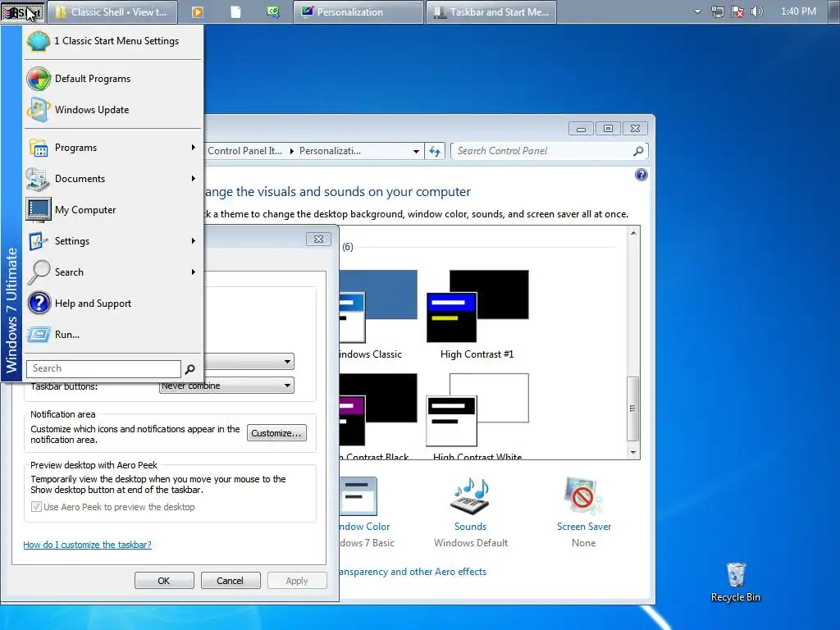Open the dropdown above Taskbar buttons

pos(249,362)
